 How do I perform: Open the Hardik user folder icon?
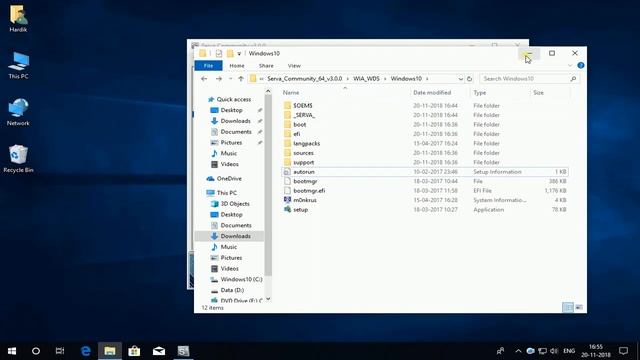coord(18,18)
